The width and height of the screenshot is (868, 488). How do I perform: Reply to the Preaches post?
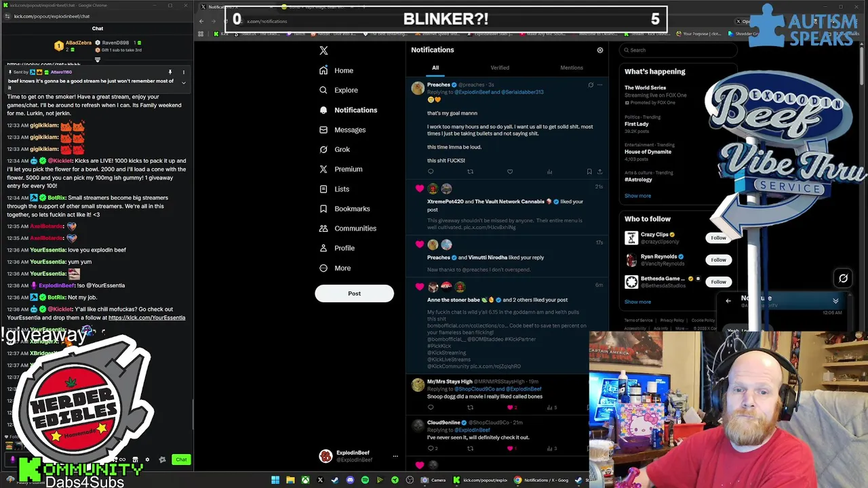(431, 171)
